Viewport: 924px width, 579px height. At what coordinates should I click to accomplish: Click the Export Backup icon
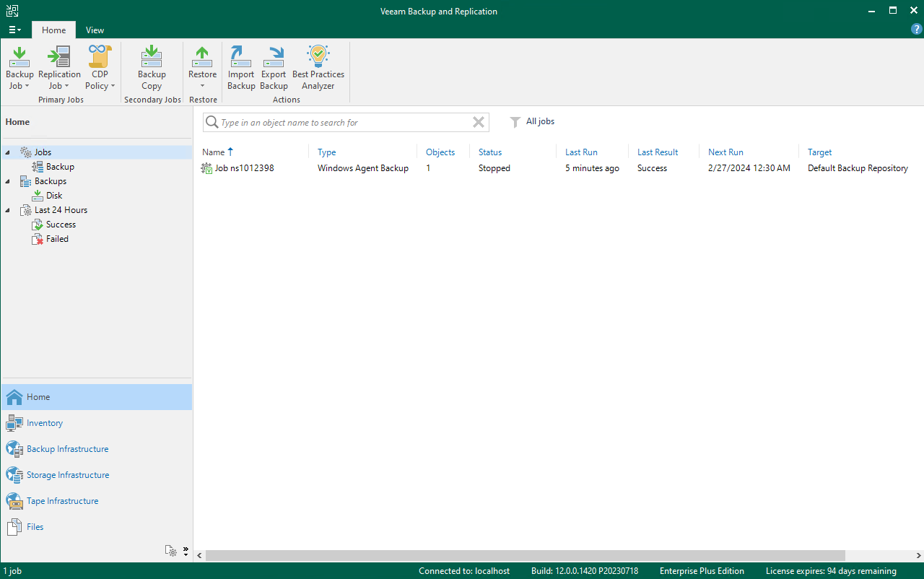pos(274,68)
